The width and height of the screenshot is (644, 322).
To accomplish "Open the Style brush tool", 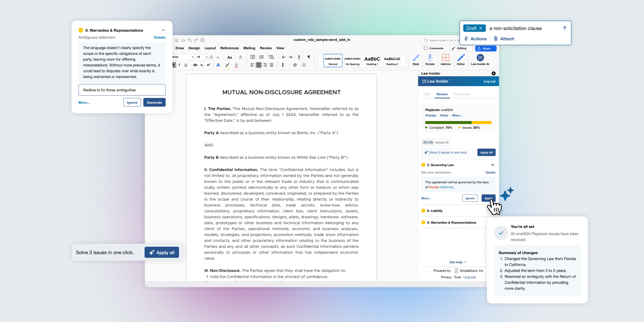I will pyautogui.click(x=416, y=60).
